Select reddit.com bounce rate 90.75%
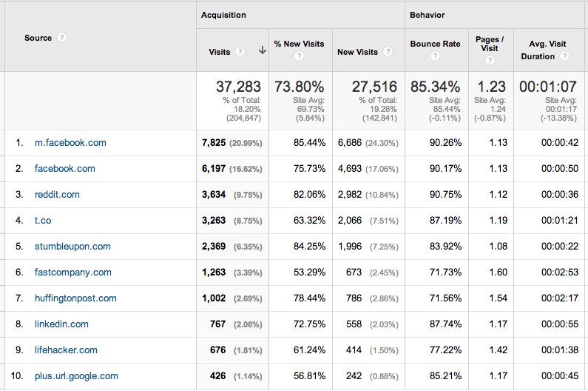This screenshot has width=588, height=391. pos(445,195)
